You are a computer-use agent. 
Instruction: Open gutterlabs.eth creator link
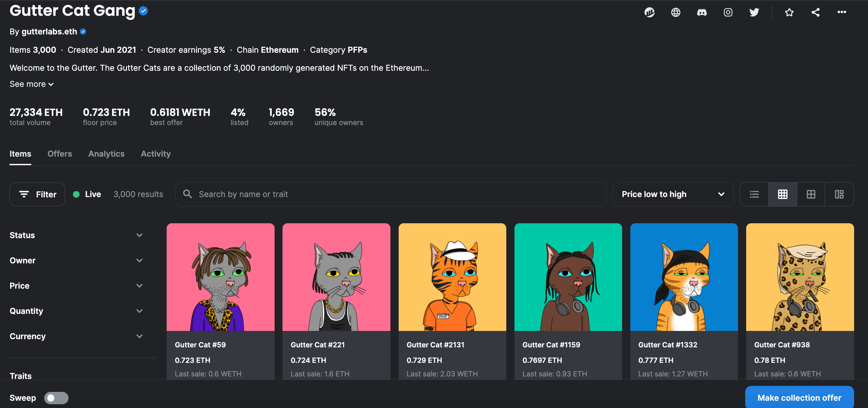(x=49, y=32)
